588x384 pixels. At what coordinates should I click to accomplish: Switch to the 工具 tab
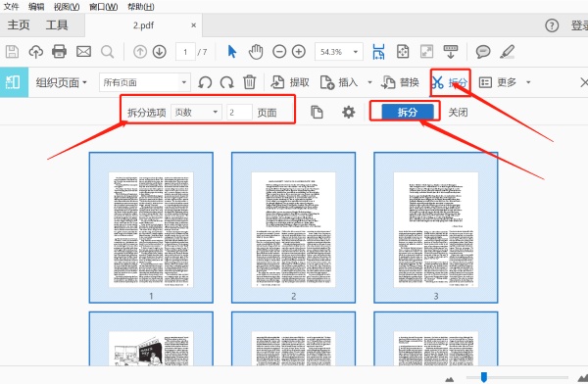57,25
